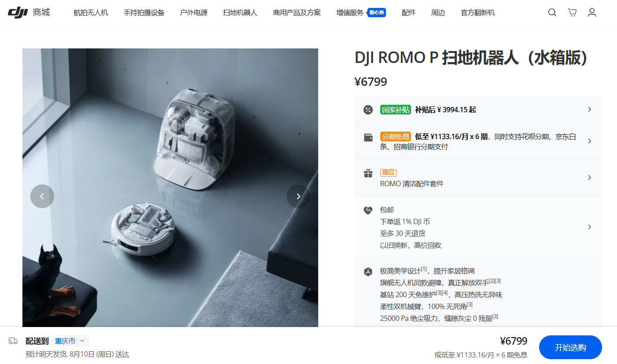Open the 增值服务 menu item
This screenshot has width=617, height=364.
(350, 13)
